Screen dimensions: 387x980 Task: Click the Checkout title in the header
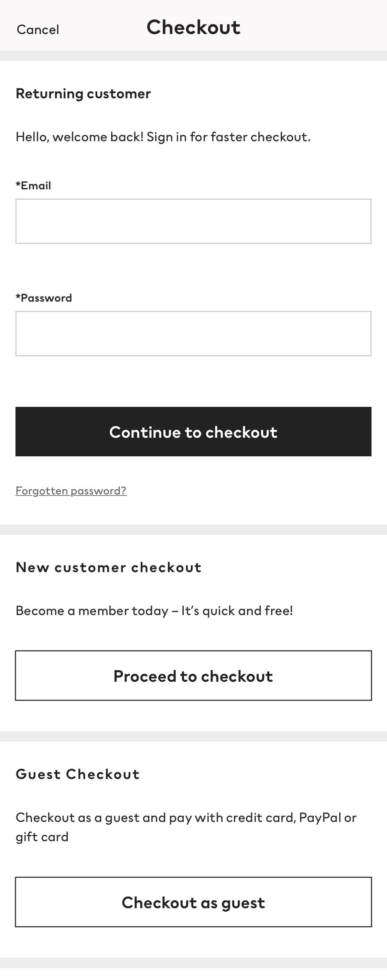pyautogui.click(x=193, y=27)
